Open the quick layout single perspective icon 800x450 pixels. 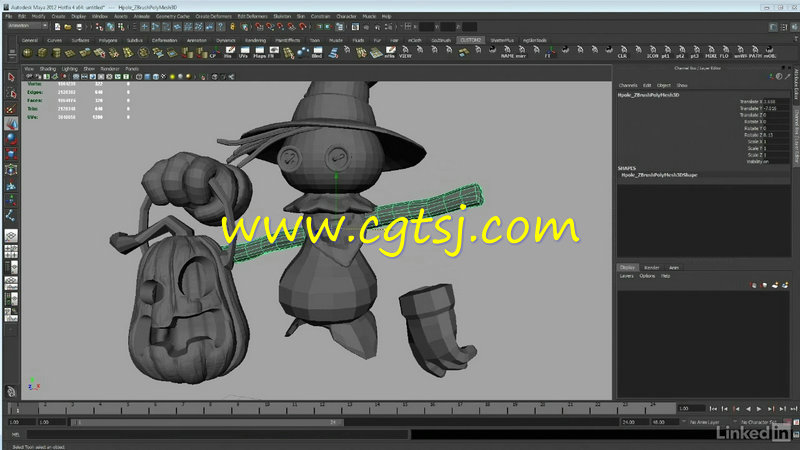(x=11, y=236)
